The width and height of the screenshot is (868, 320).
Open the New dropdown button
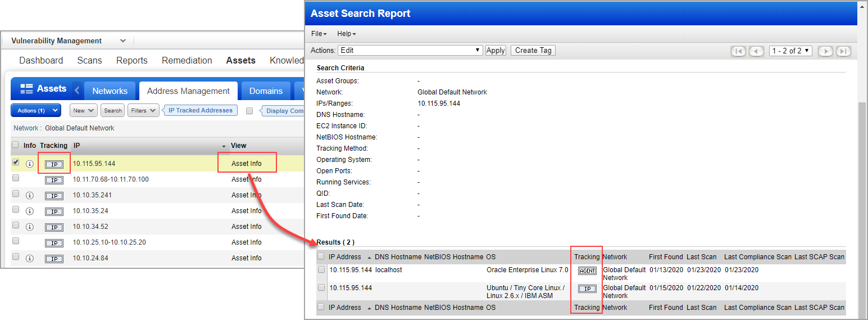(84, 110)
